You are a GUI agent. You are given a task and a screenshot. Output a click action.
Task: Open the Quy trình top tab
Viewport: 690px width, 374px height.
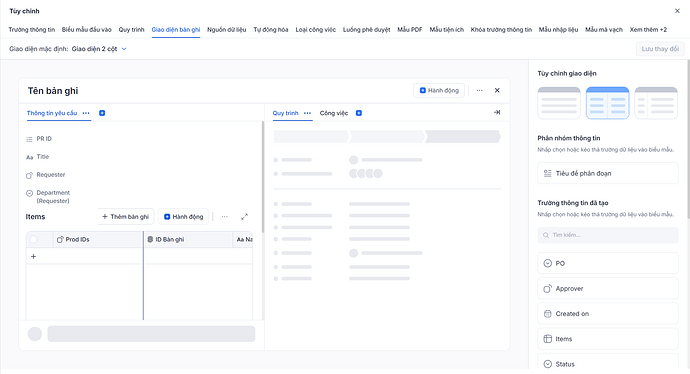(131, 29)
